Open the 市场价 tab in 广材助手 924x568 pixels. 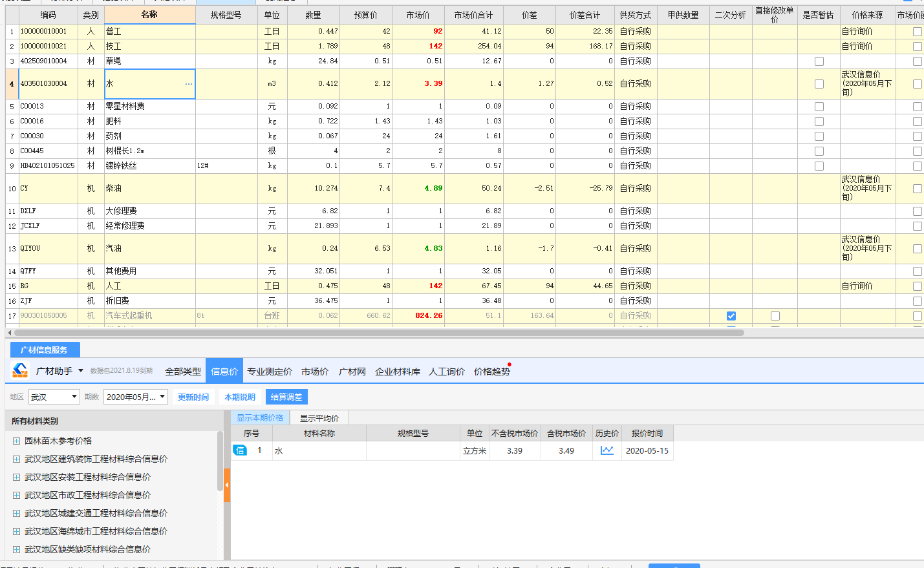[315, 372]
